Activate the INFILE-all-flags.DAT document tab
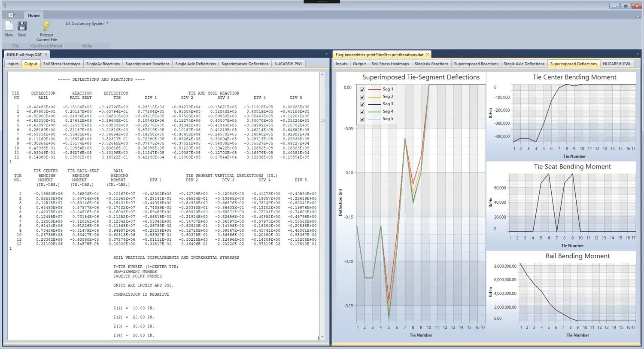This screenshot has width=644, height=349. pos(24,55)
